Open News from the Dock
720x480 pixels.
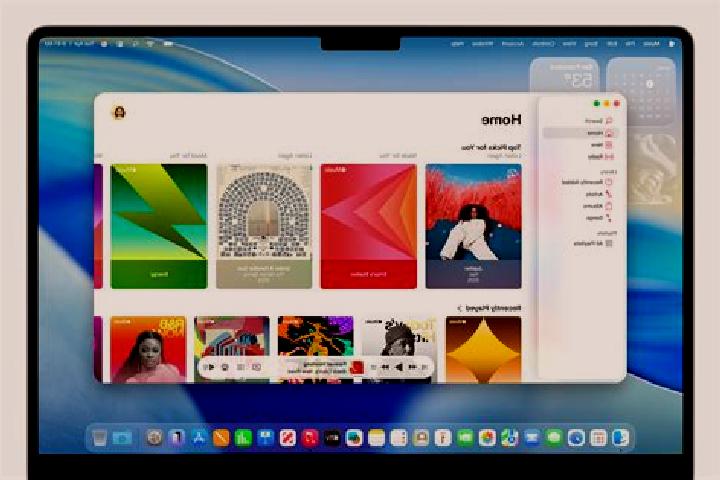pos(288,437)
